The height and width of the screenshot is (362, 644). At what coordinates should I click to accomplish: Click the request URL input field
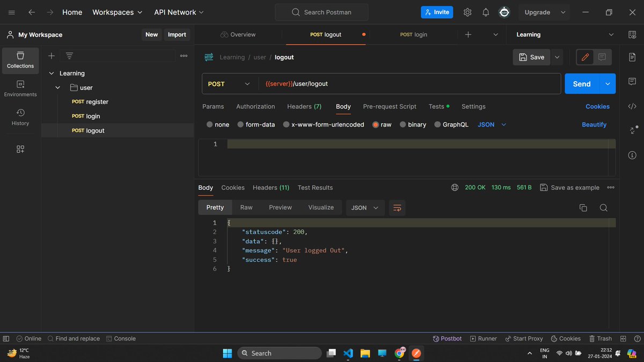409,84
